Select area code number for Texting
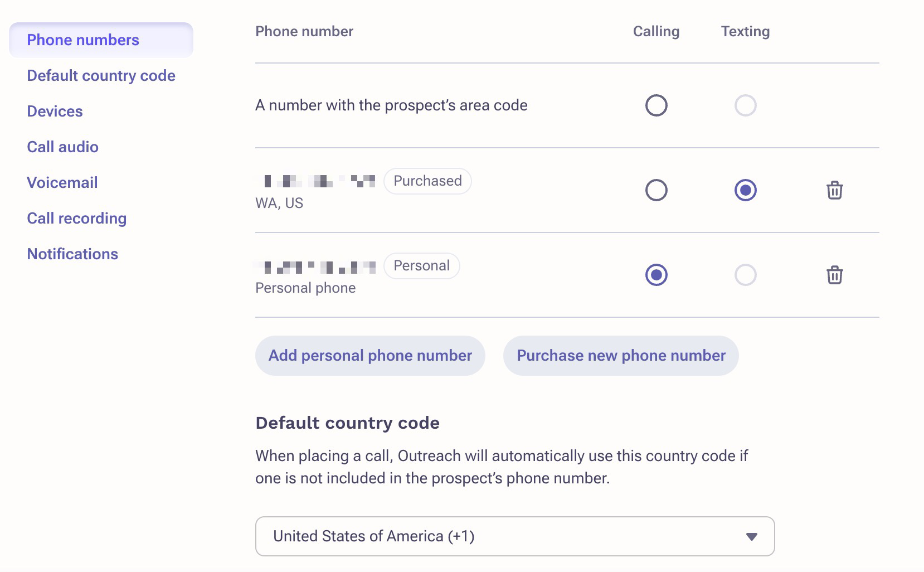Image resolution: width=924 pixels, height=572 pixels. click(745, 105)
